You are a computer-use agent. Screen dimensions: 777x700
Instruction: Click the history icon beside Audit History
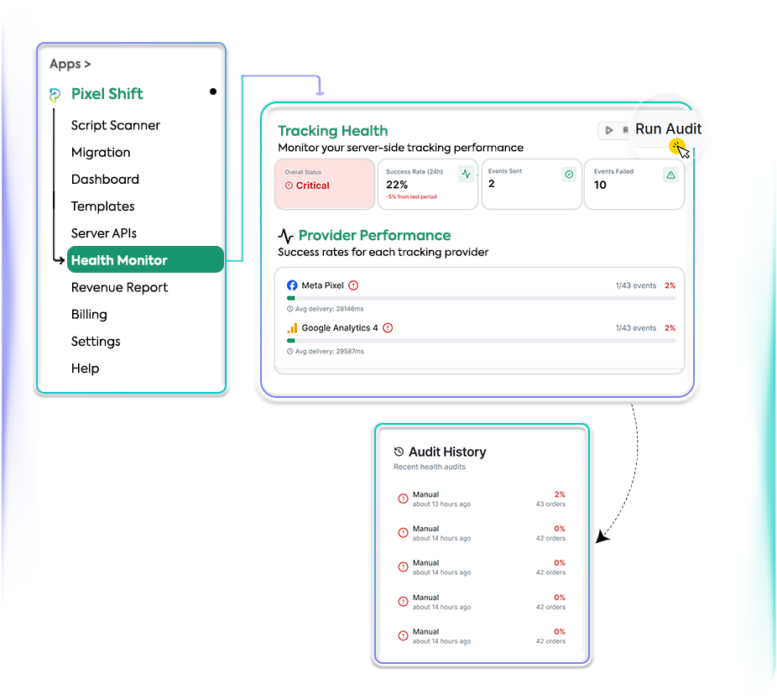399,452
